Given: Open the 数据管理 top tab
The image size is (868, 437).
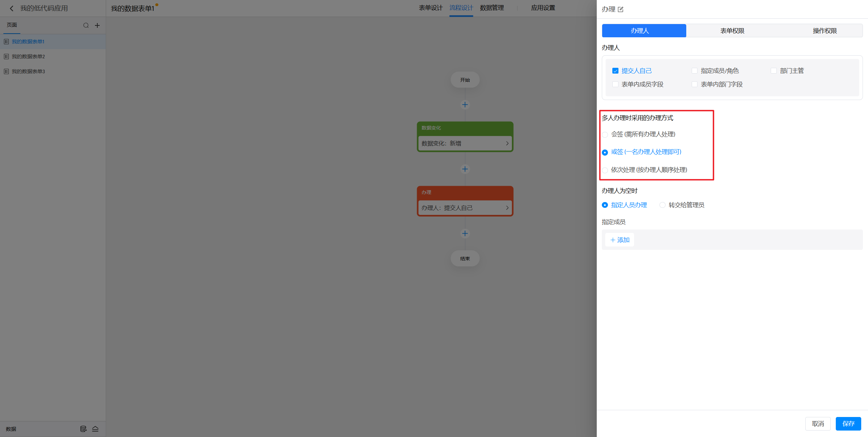Looking at the screenshot, I should pyautogui.click(x=492, y=8).
